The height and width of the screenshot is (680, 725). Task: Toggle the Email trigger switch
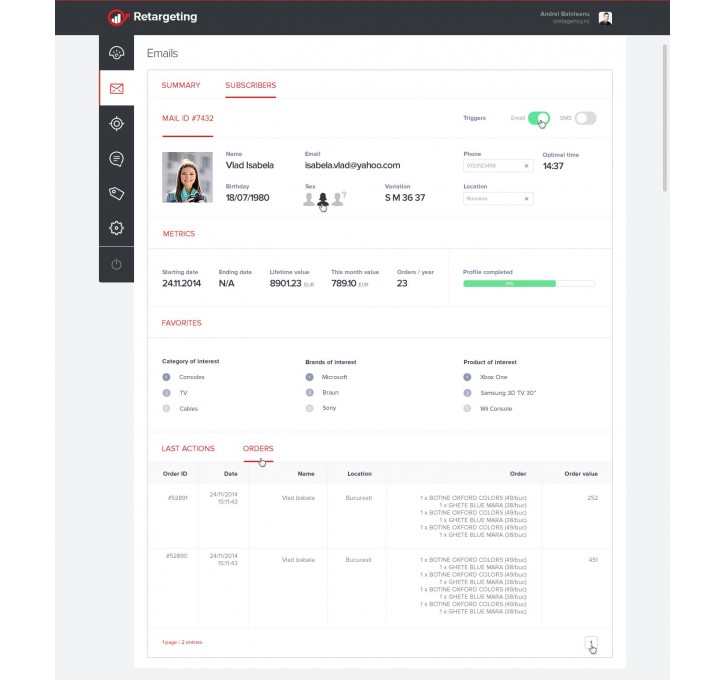pyautogui.click(x=539, y=118)
